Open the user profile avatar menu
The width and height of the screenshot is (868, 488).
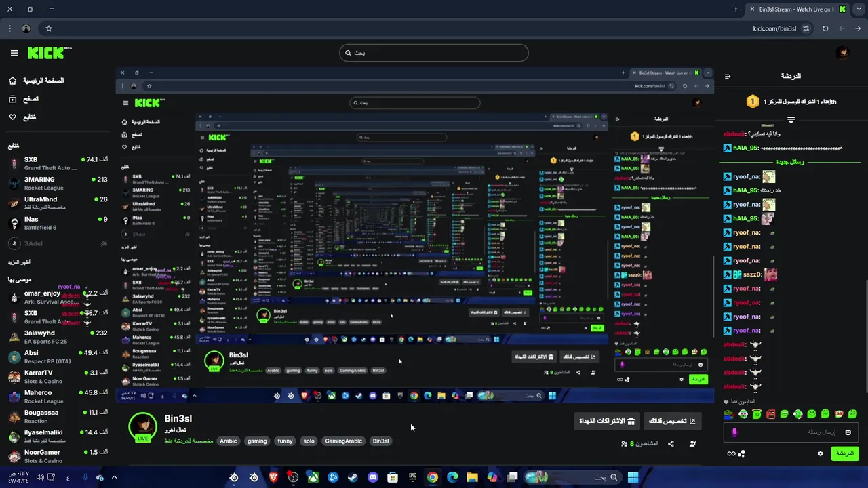pos(842,53)
